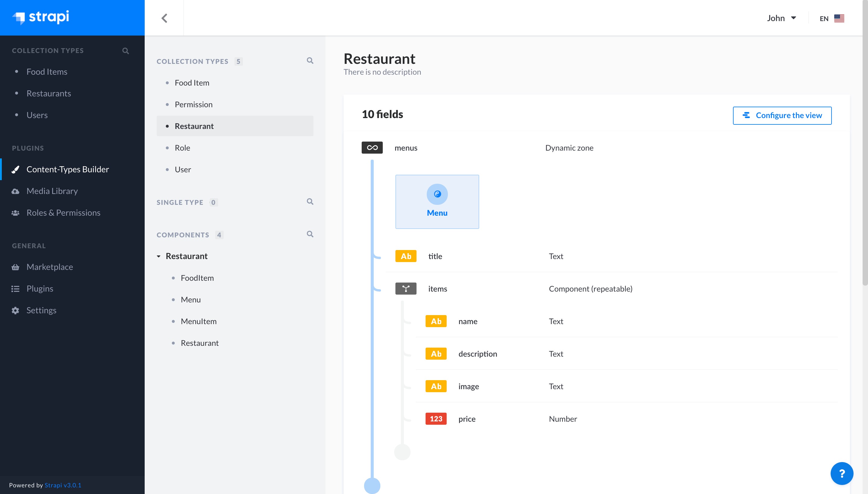The image size is (868, 494).
Task: Select the Permission collection type
Action: (x=193, y=104)
